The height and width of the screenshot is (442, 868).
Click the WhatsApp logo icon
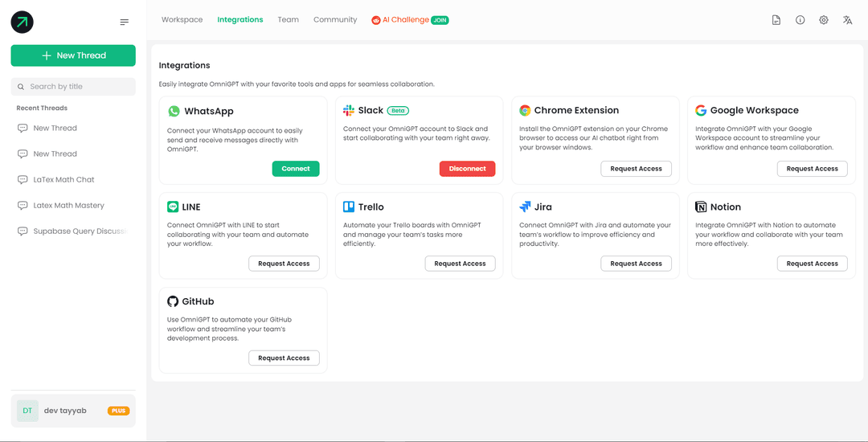174,111
